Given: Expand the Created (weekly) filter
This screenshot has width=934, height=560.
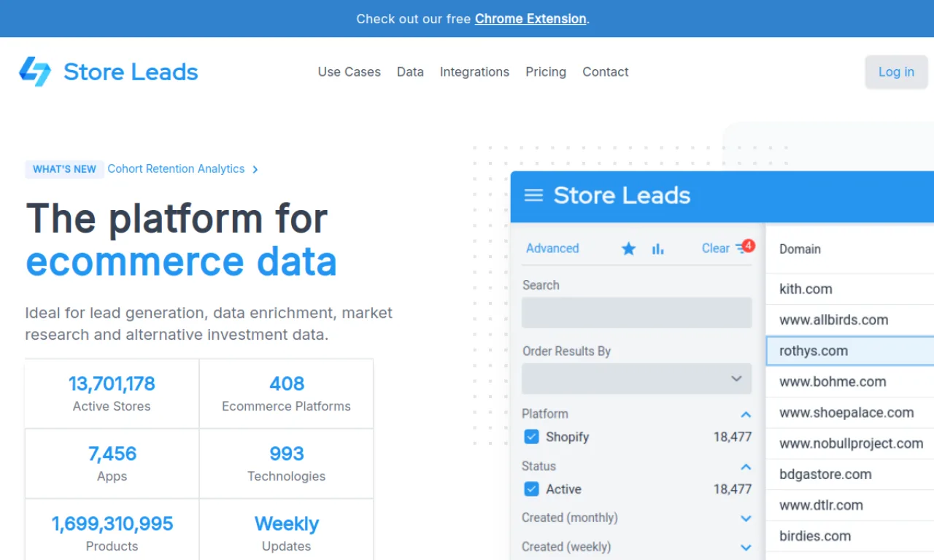Looking at the screenshot, I should coord(746,548).
